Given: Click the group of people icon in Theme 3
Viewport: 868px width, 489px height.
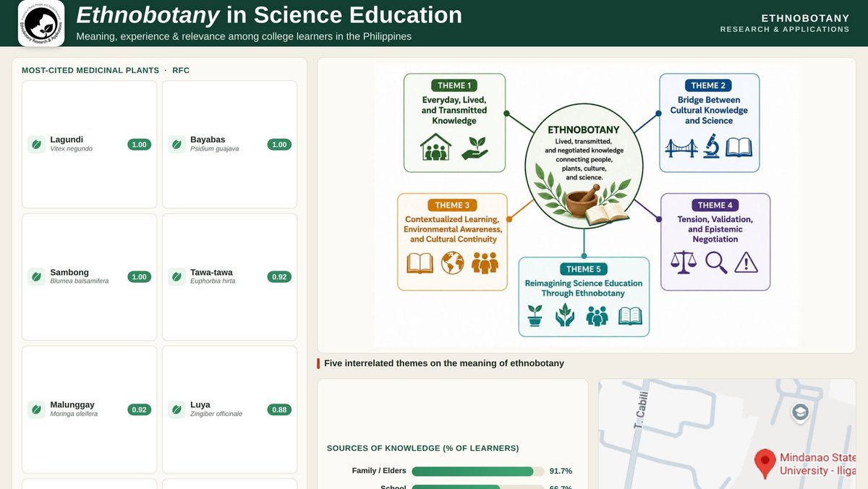Looking at the screenshot, I should coord(485,263).
